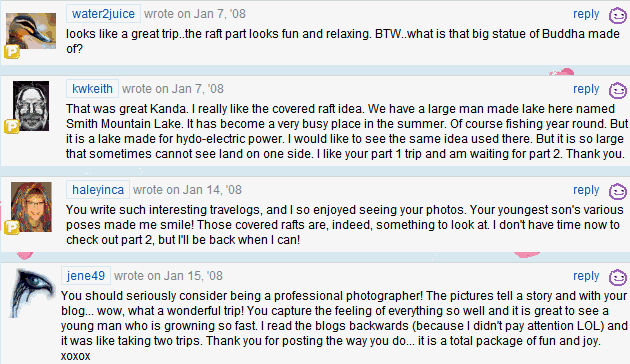
Task: Click the P badge on kwkeith's avatar
Action: (12, 127)
